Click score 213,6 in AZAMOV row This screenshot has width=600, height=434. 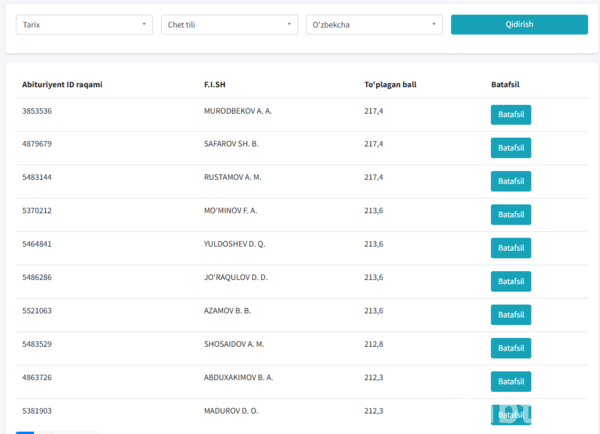click(373, 310)
